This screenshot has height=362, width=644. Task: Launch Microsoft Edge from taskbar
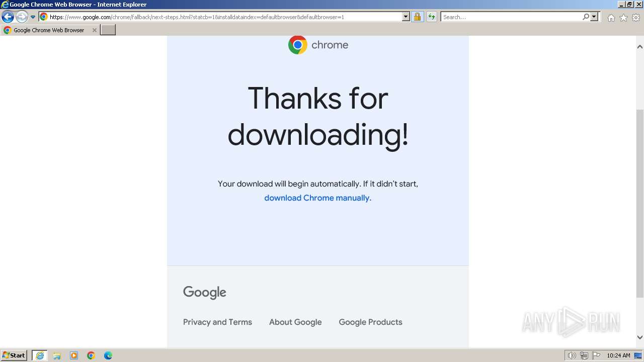click(x=108, y=355)
